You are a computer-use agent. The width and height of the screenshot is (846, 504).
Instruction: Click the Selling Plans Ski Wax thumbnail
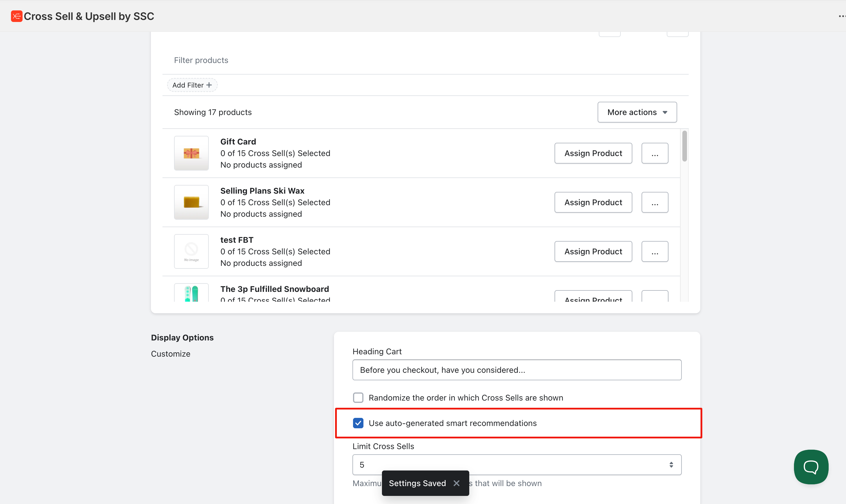click(x=191, y=202)
